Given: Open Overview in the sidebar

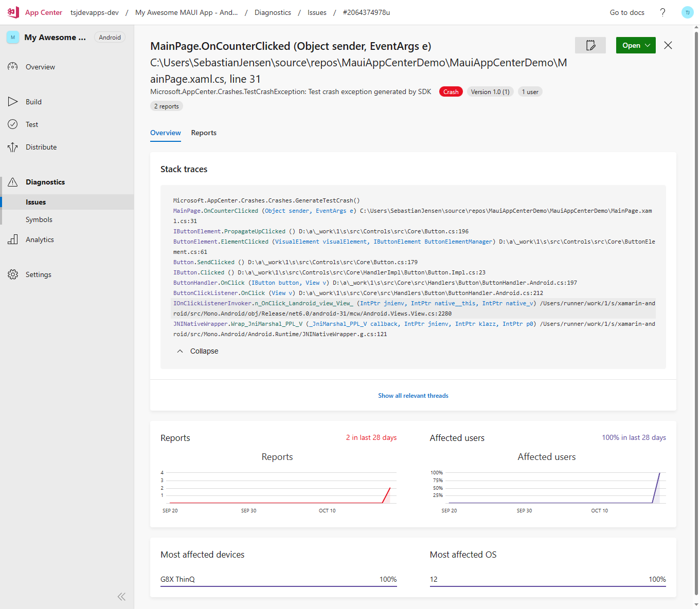Looking at the screenshot, I should click(x=40, y=67).
